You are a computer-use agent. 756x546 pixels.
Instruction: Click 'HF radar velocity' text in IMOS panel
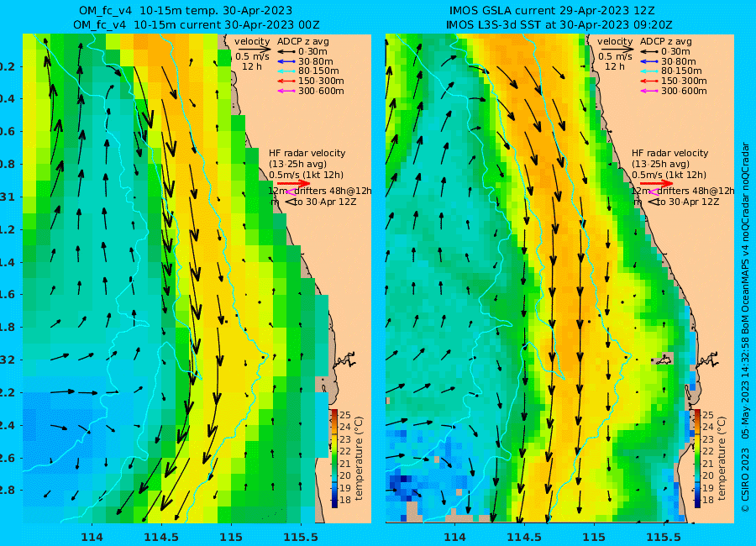[670, 153]
